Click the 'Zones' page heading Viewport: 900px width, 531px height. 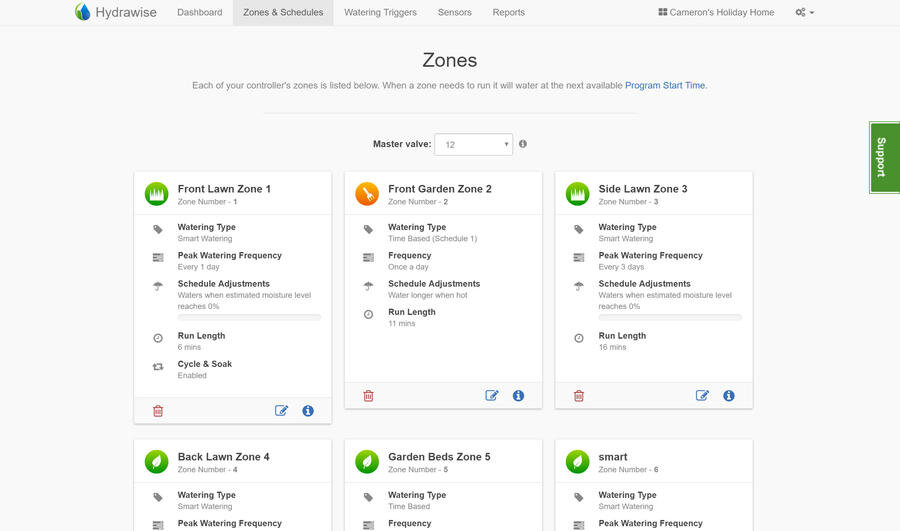pyautogui.click(x=449, y=60)
